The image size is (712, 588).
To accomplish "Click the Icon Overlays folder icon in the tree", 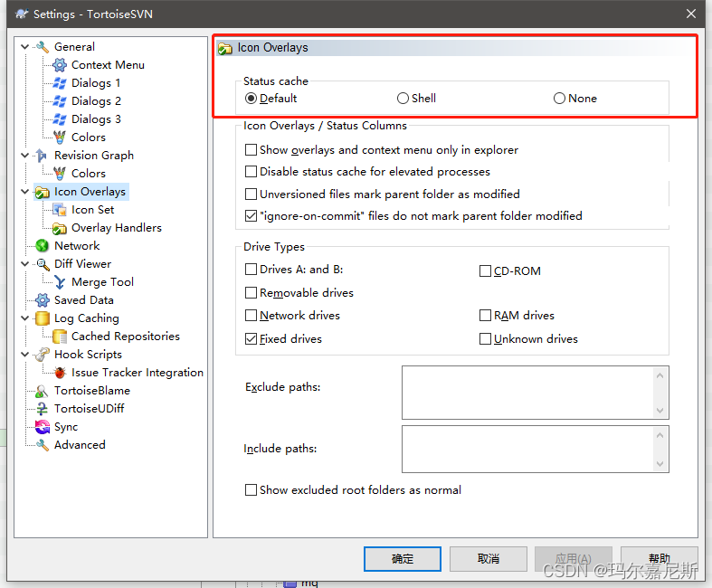I will coord(43,192).
